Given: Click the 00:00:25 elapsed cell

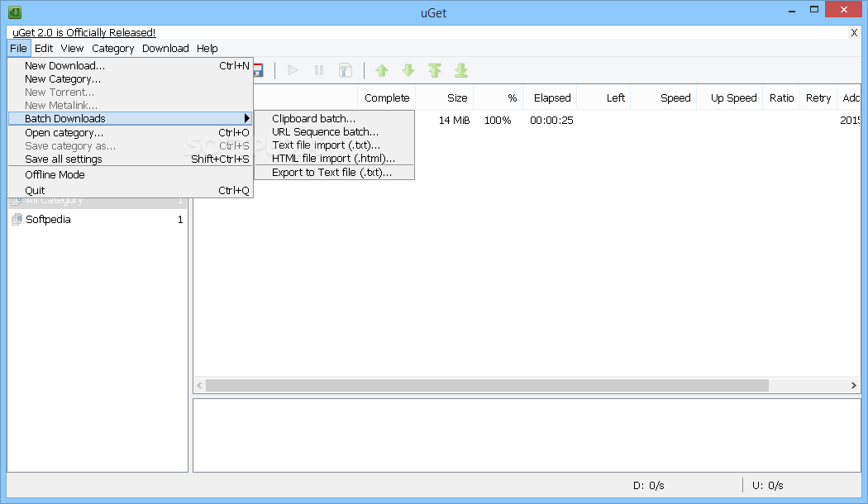Looking at the screenshot, I should click(551, 120).
